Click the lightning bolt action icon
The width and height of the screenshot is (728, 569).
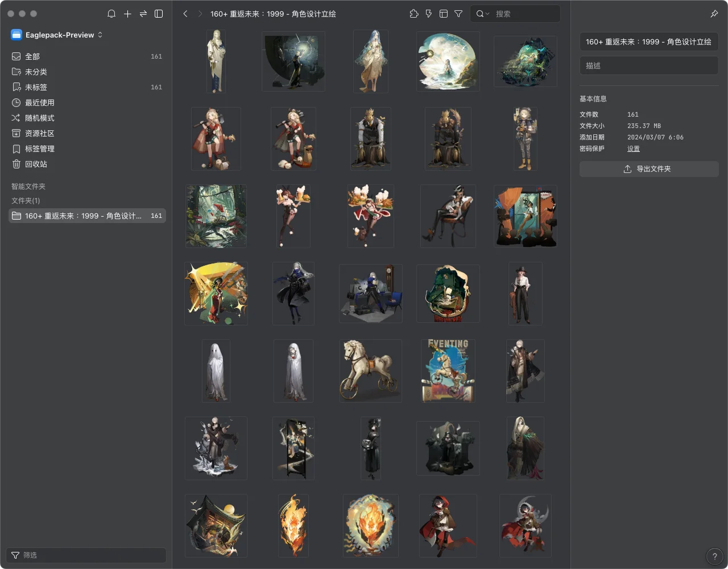click(429, 14)
